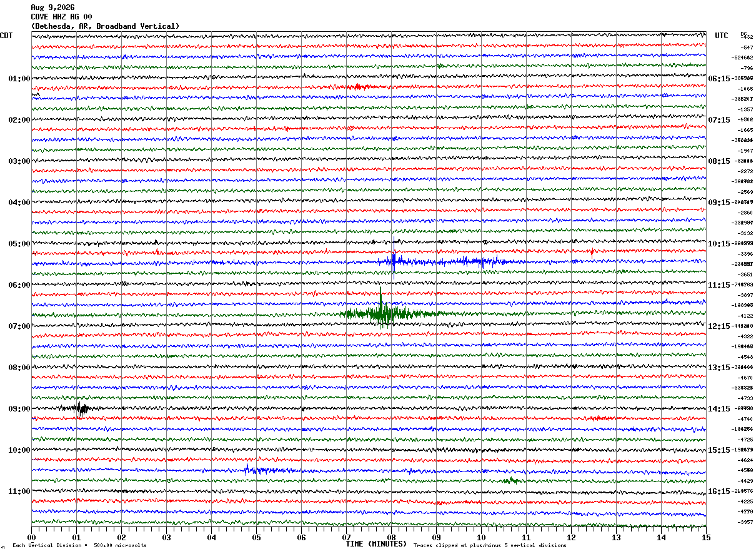Select the '(Bethesda, AR, Broadband Vertical)' subtitle
The image size is (756, 554).
[x=105, y=26]
